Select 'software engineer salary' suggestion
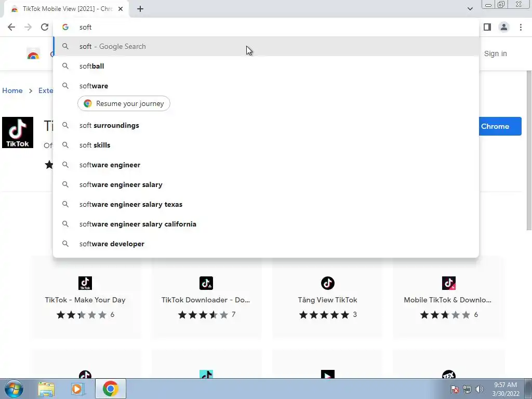 coord(266,184)
